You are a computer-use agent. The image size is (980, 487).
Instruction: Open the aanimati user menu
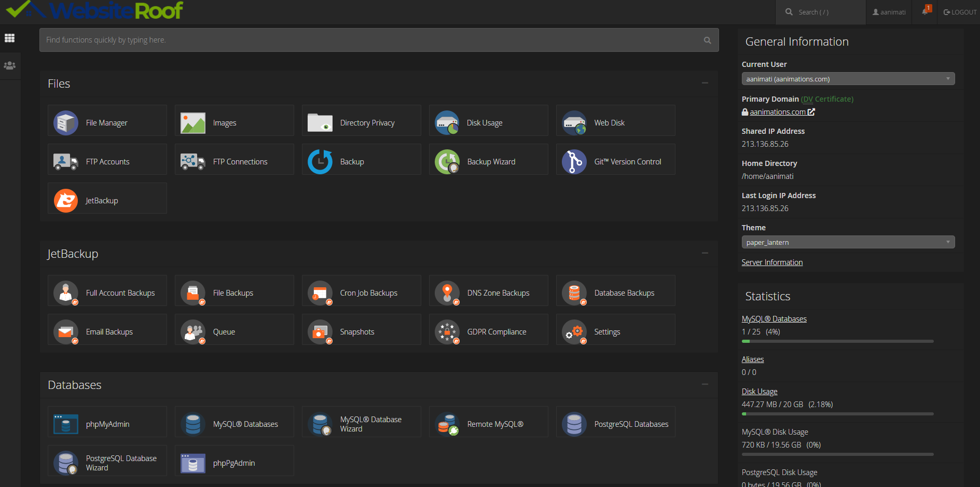point(889,12)
